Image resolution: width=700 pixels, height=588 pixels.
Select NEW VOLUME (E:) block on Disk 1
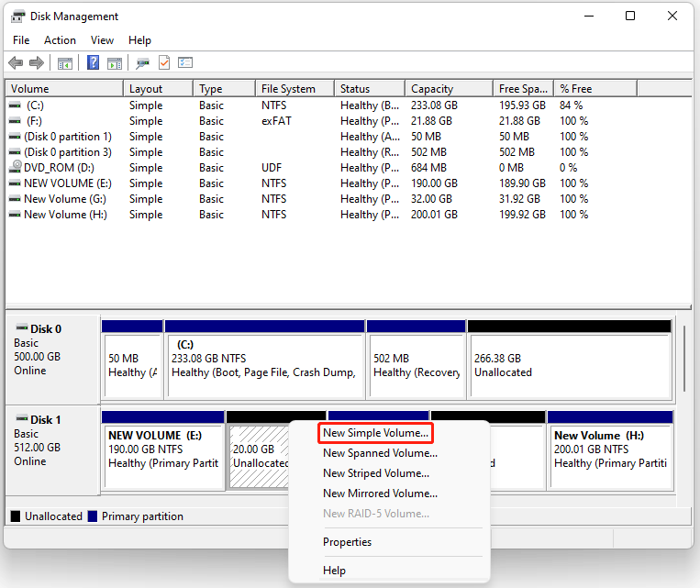coord(163,450)
